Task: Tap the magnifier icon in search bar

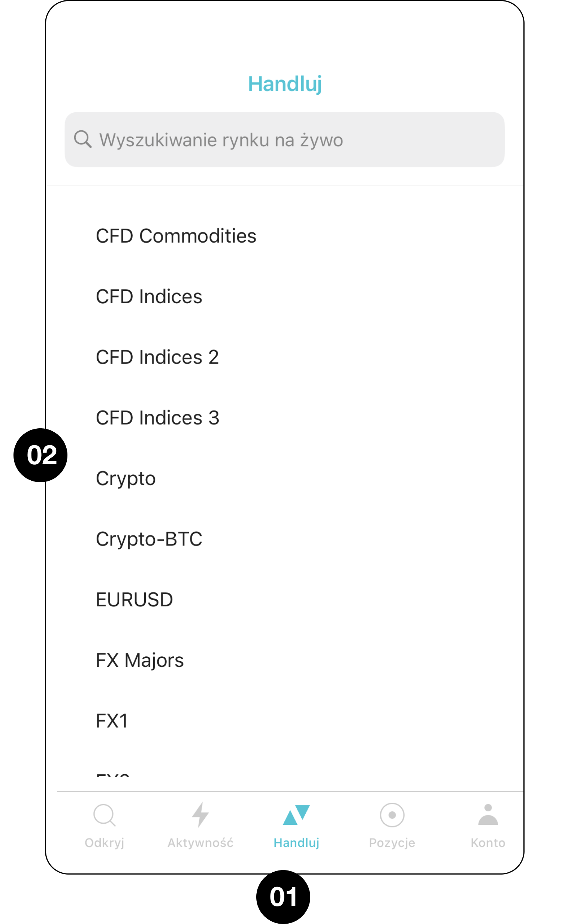Action: [x=83, y=139]
